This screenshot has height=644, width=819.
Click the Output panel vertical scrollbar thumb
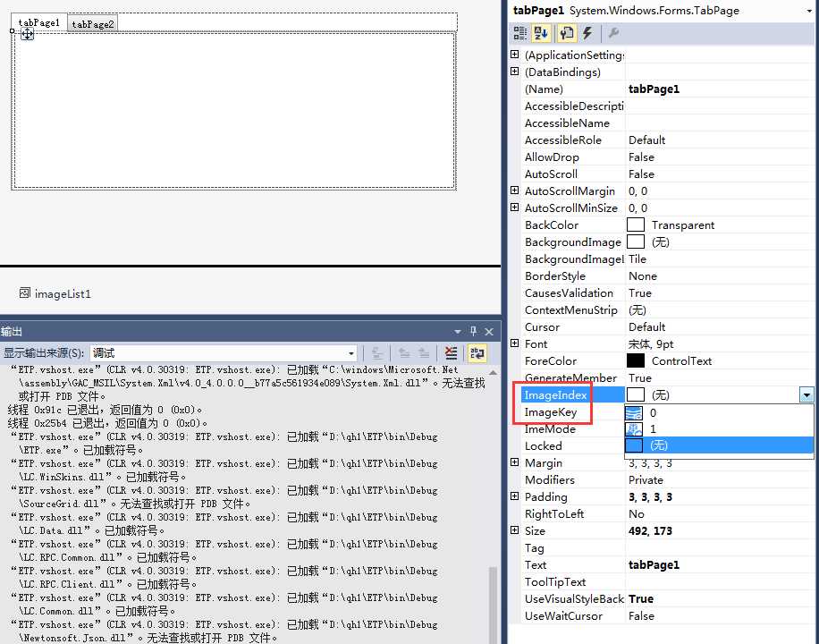(493, 605)
